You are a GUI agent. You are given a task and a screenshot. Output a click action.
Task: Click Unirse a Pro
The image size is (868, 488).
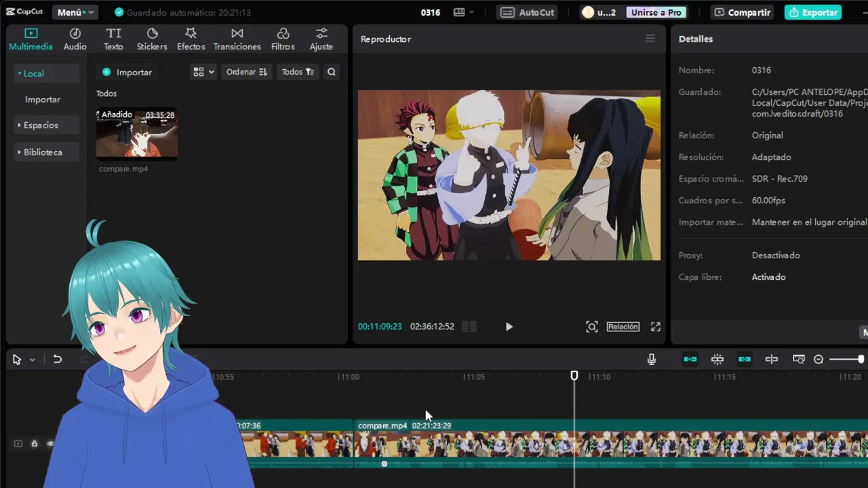[656, 12]
